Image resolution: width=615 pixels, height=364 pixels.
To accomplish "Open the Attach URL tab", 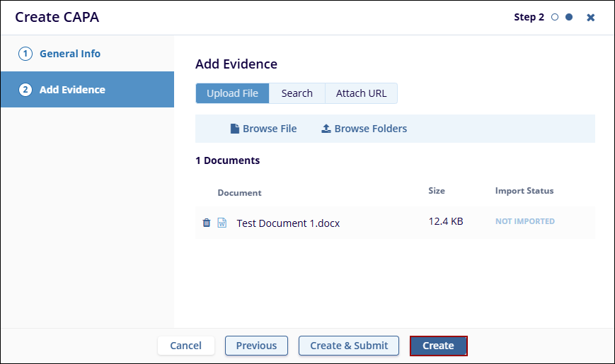I will 361,93.
